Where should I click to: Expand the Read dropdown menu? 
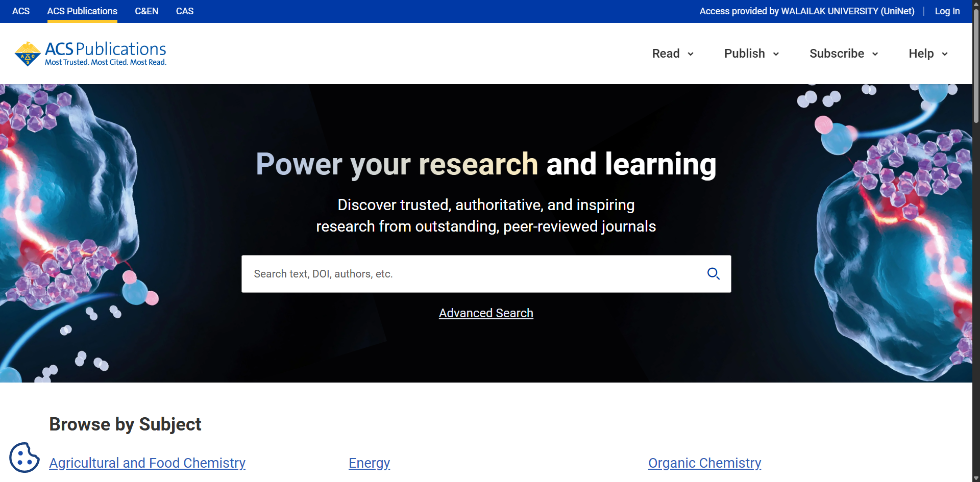pyautogui.click(x=673, y=54)
